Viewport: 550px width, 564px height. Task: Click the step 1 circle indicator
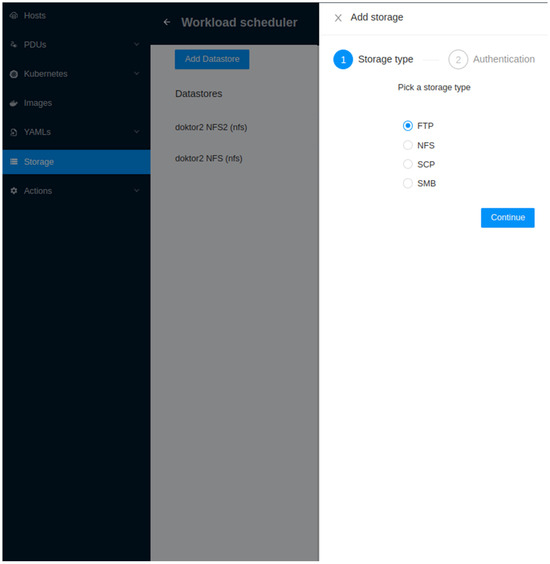tap(343, 59)
